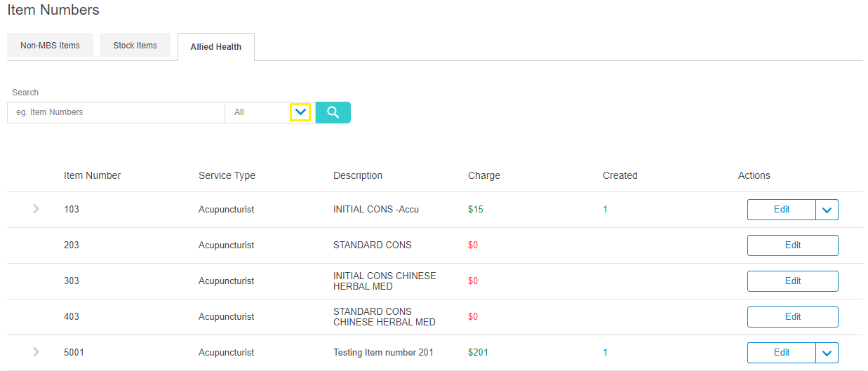Focus the Item Numbers search field
868x371 pixels.
tap(116, 112)
